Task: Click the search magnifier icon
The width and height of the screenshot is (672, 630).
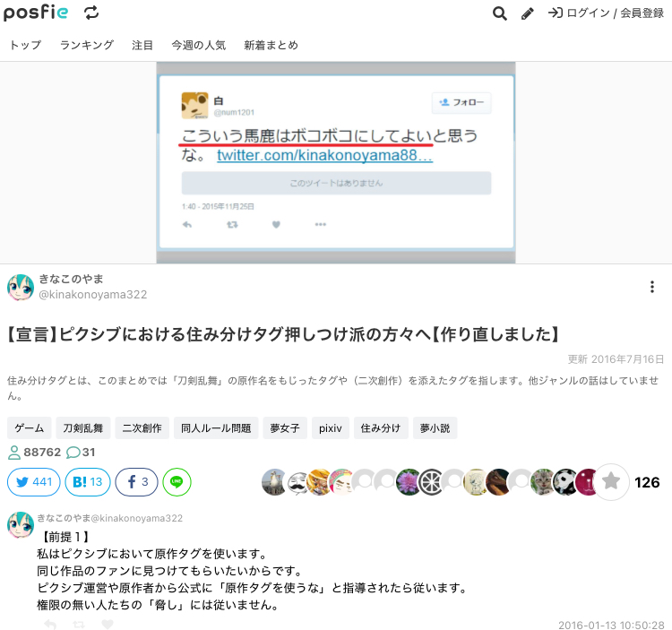Action: pos(500,13)
